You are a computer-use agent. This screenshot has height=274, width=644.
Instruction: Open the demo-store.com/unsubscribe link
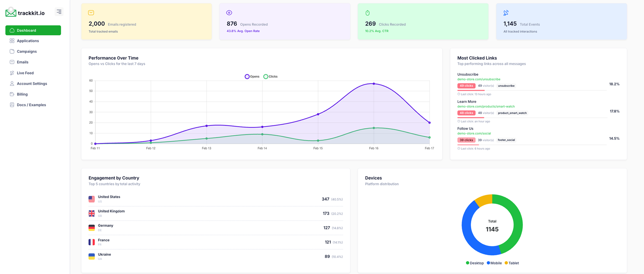(478, 79)
